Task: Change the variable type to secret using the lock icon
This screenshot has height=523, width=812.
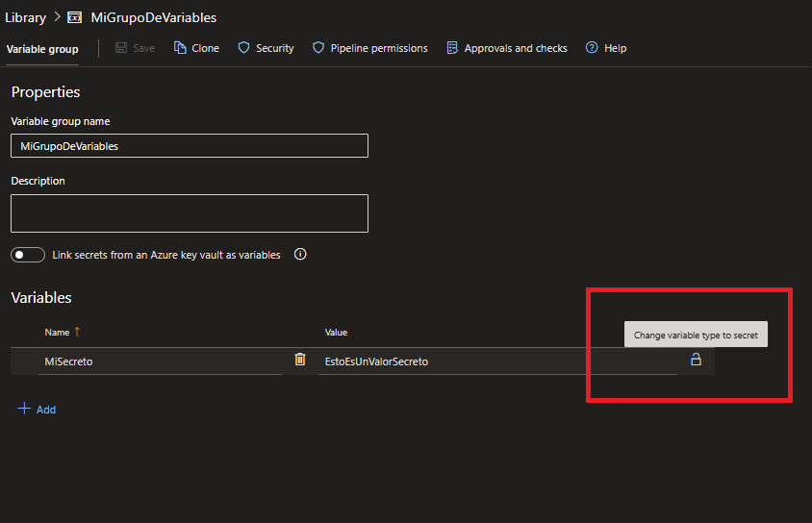Action: click(x=696, y=360)
